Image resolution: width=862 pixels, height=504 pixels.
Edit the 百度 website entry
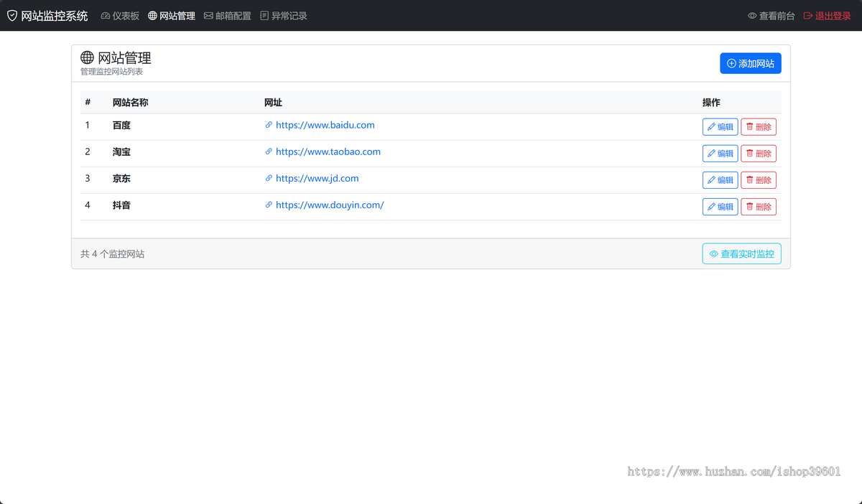(720, 127)
